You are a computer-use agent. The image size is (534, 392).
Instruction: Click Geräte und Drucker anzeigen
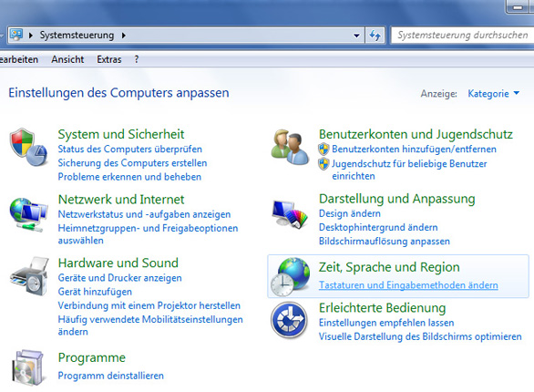[119, 278]
